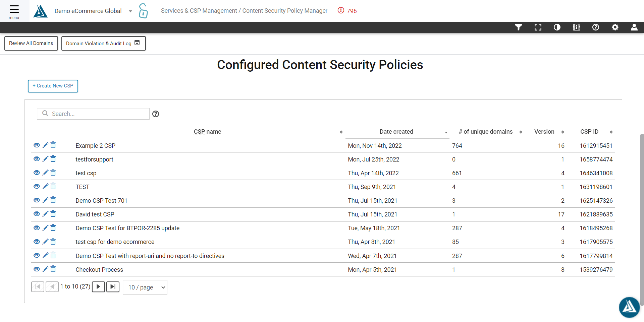The image size is (644, 322).
Task: Edit report-uri directives policy
Action: click(45, 255)
